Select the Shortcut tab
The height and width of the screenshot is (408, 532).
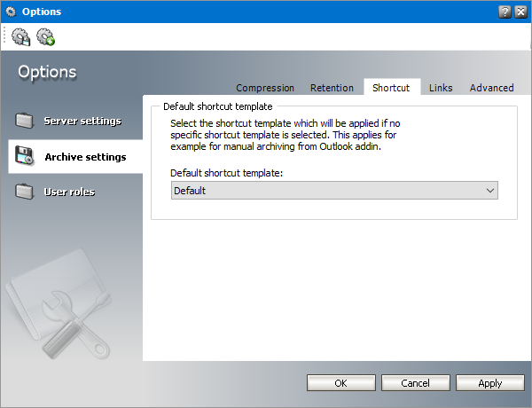391,88
